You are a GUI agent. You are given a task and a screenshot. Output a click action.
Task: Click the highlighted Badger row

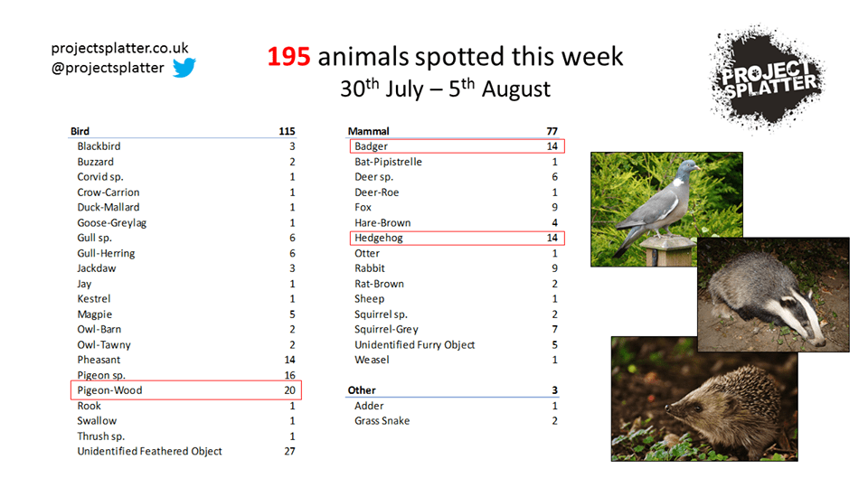[456, 146]
